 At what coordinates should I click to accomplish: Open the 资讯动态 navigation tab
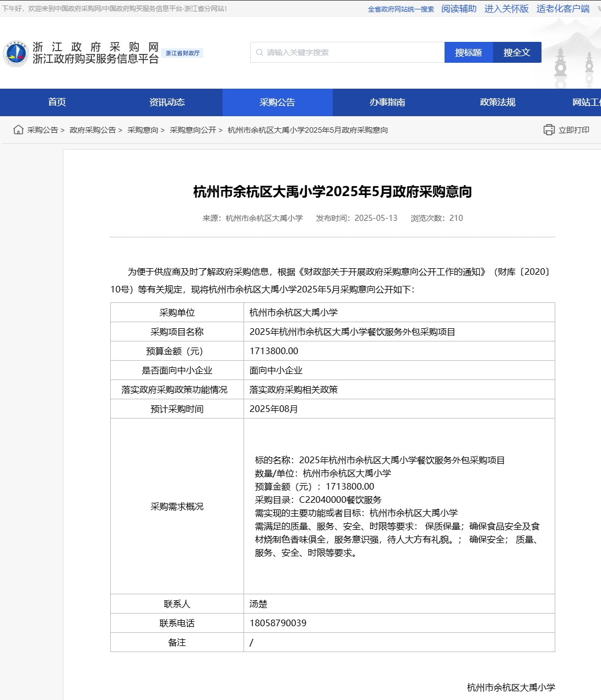tap(167, 102)
